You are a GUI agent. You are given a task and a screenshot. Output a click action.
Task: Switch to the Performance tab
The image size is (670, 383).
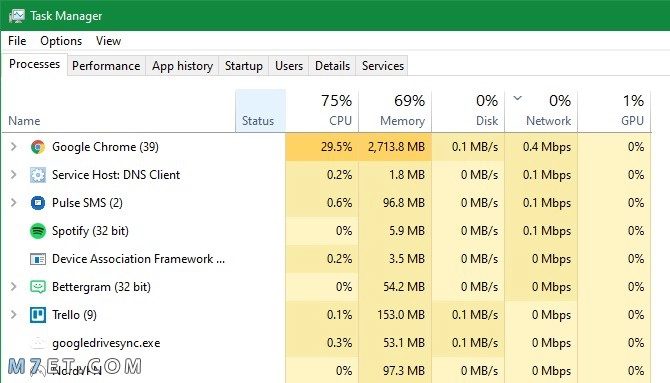pyautogui.click(x=106, y=66)
